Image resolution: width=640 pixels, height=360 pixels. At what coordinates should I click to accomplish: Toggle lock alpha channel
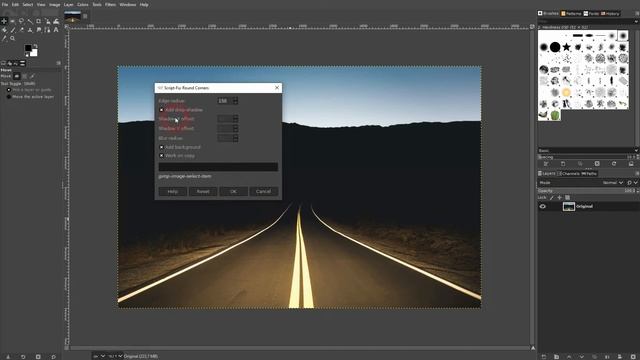coord(567,198)
